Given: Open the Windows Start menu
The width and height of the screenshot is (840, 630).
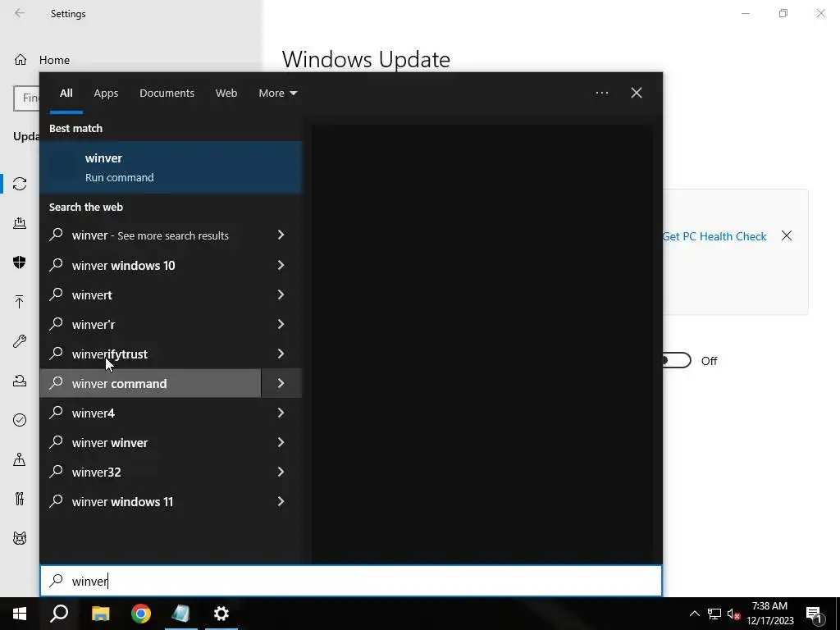Looking at the screenshot, I should [20, 614].
